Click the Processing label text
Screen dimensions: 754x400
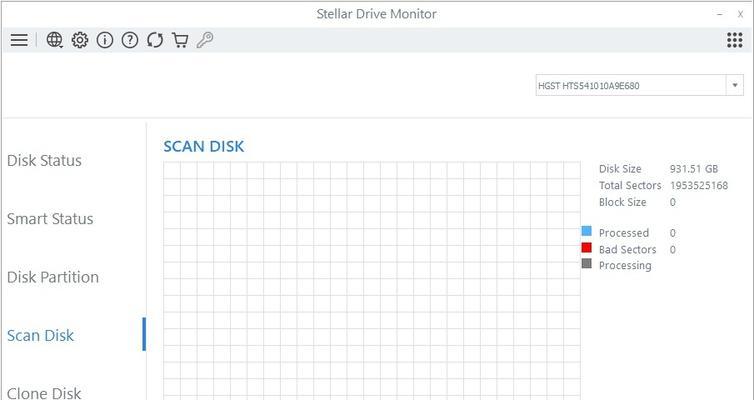[x=625, y=265]
